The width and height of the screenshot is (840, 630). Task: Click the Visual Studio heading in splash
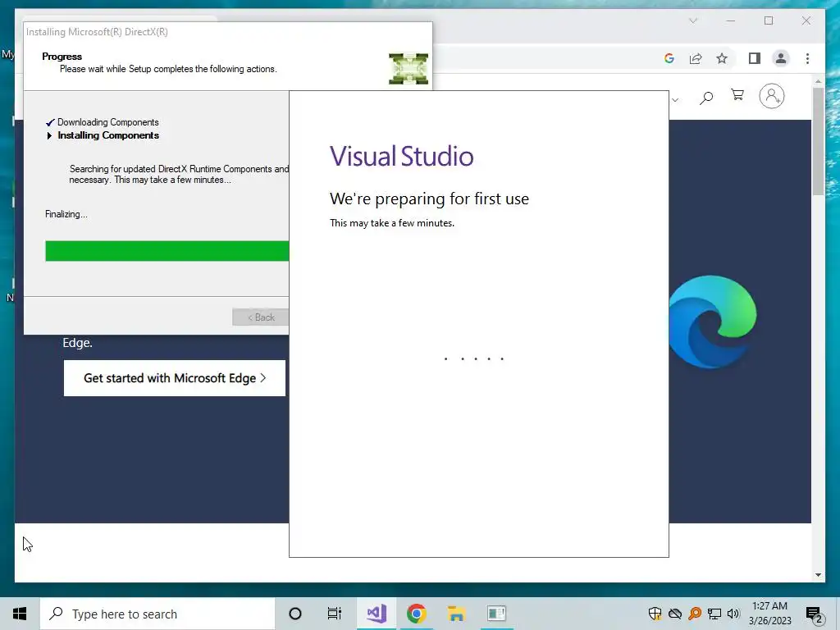point(402,156)
